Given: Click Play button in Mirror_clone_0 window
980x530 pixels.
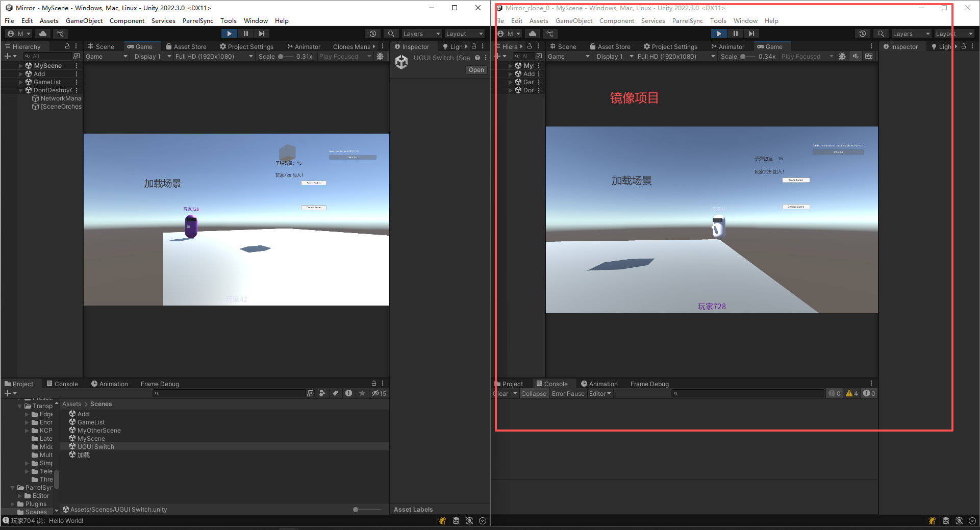Looking at the screenshot, I should click(719, 34).
